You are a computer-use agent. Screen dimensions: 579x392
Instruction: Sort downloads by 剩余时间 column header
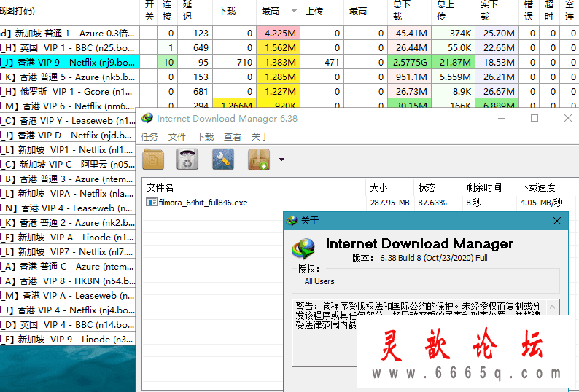click(x=489, y=187)
